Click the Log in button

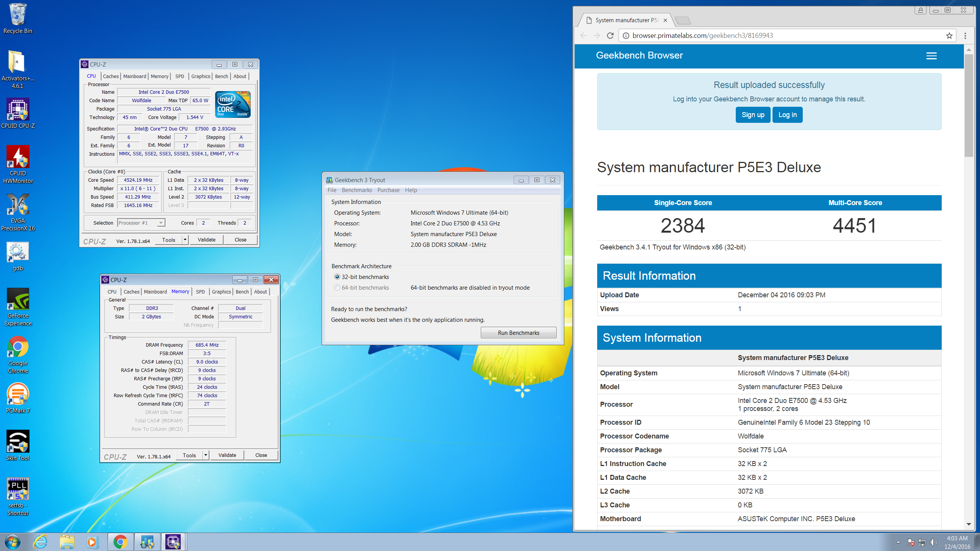click(x=787, y=115)
